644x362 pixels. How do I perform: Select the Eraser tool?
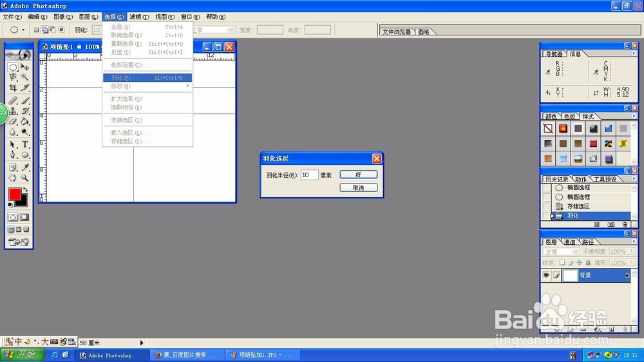click(x=13, y=122)
